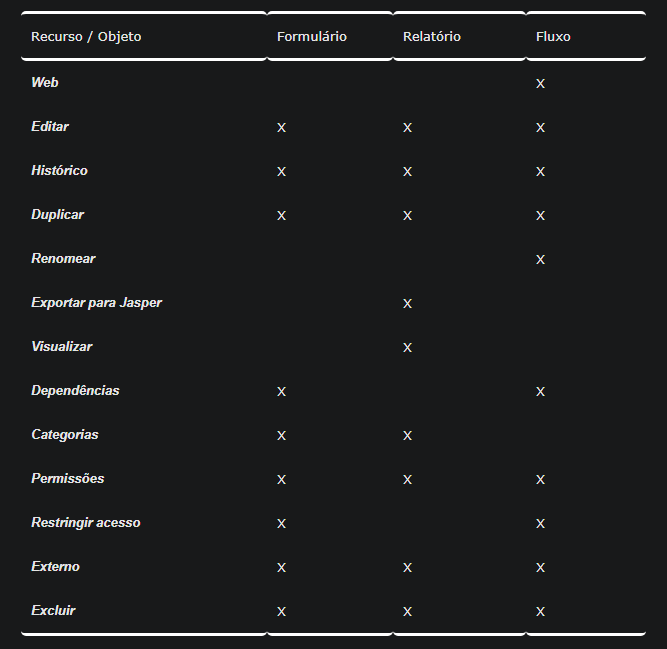Click the Recurso / Objeto column header

(86, 37)
